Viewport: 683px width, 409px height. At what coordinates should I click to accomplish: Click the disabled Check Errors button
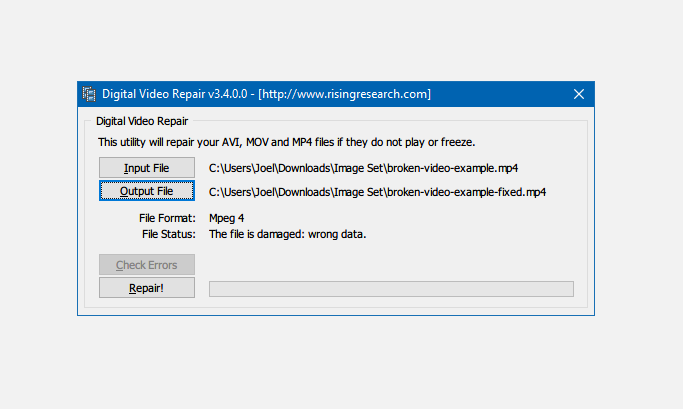tap(147, 265)
